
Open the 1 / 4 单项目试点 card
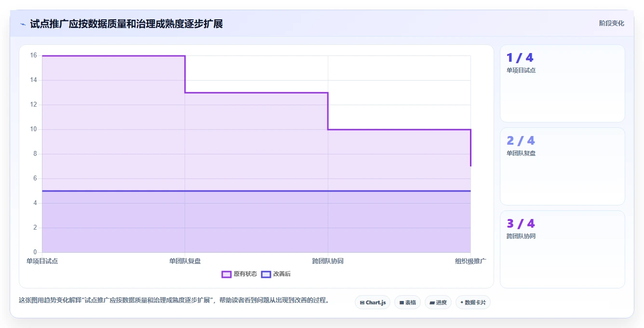(563, 83)
